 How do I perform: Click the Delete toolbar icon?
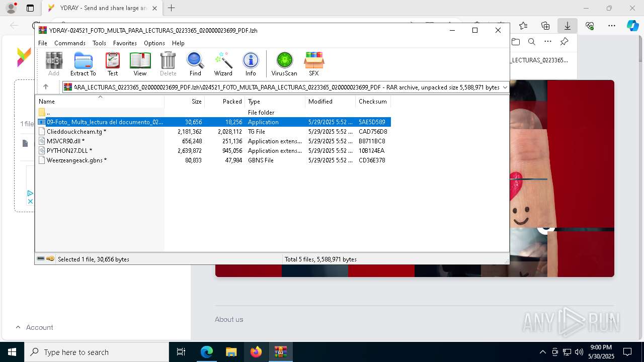click(168, 64)
